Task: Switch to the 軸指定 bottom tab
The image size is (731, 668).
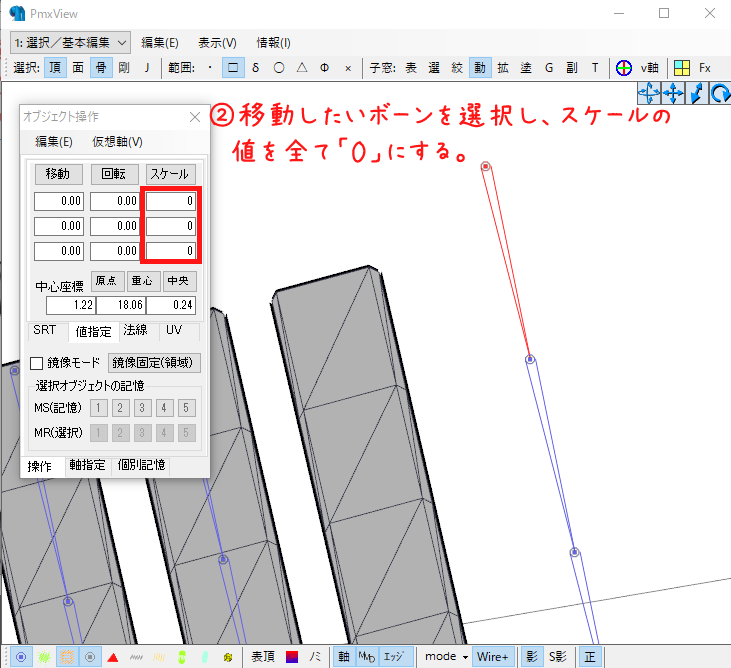Action: point(88,465)
